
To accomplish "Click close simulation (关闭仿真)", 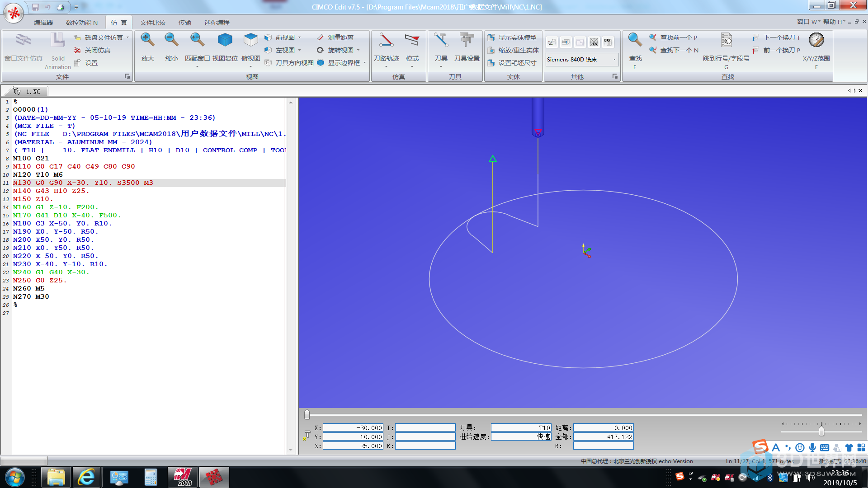I will coord(92,50).
